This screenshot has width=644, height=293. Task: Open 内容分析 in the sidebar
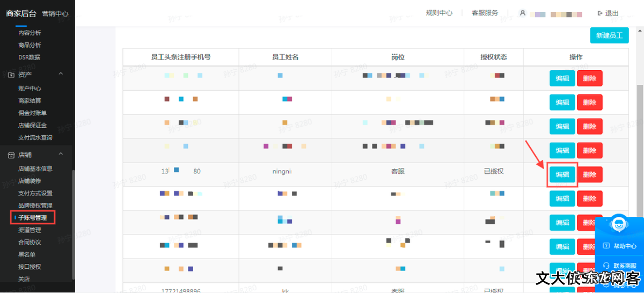[30, 33]
